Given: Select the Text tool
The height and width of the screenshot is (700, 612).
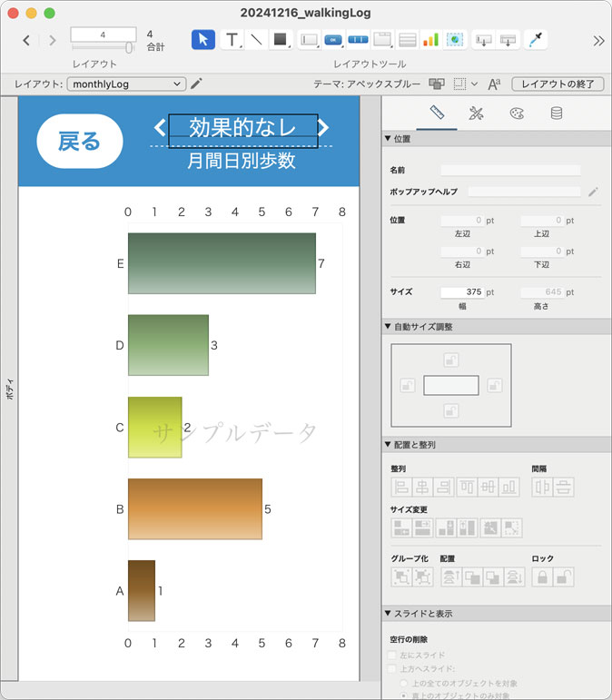Looking at the screenshot, I should pyautogui.click(x=232, y=40).
